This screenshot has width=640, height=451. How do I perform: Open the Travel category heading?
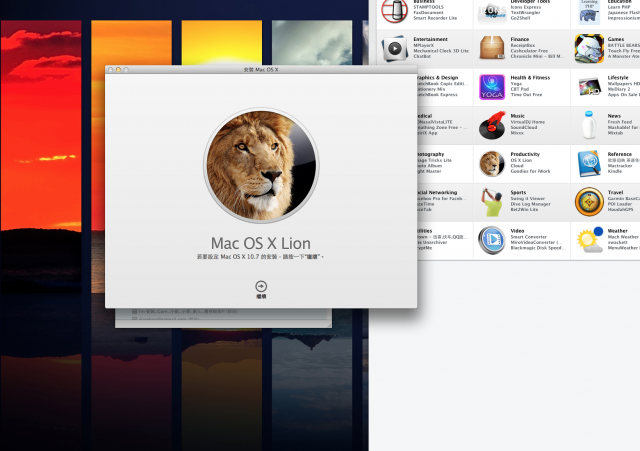pyautogui.click(x=615, y=193)
